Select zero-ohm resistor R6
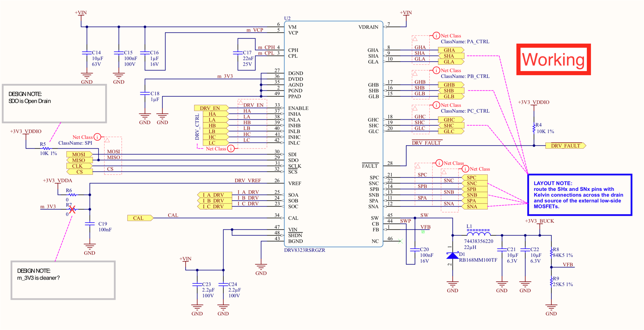 73,195
